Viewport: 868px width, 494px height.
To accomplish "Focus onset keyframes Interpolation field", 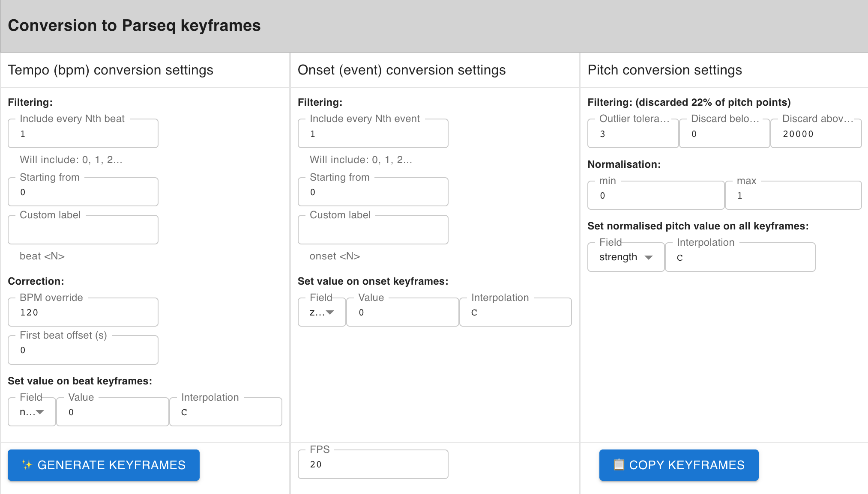I will [516, 312].
